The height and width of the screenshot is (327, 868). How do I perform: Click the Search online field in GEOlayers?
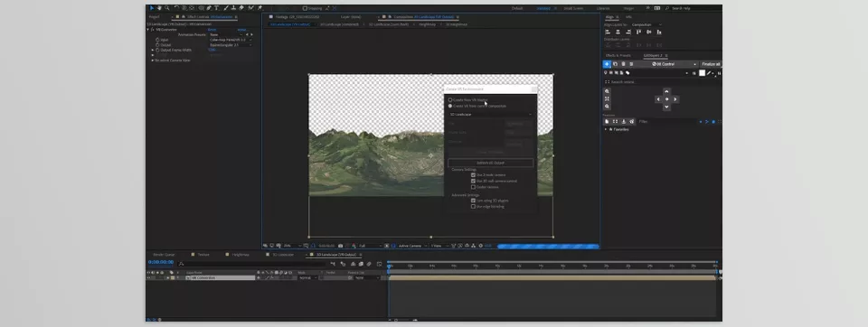coord(662,82)
